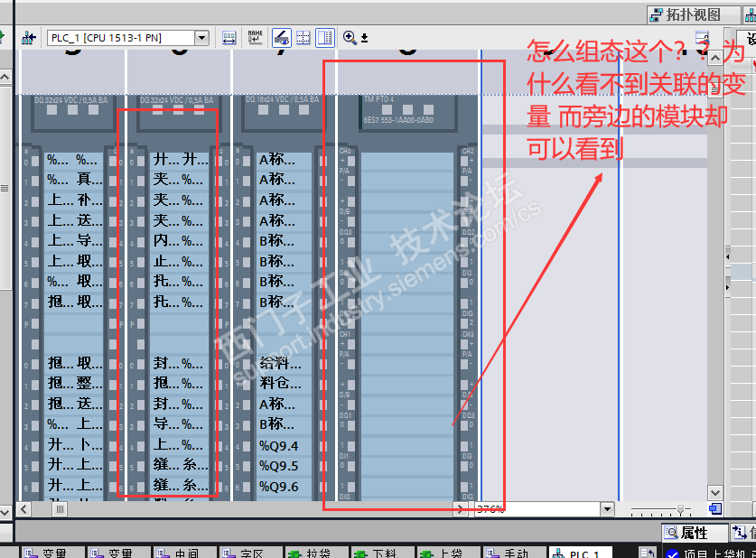Open the 字区 editor tab
This screenshot has height=558, width=756.
coord(251,553)
